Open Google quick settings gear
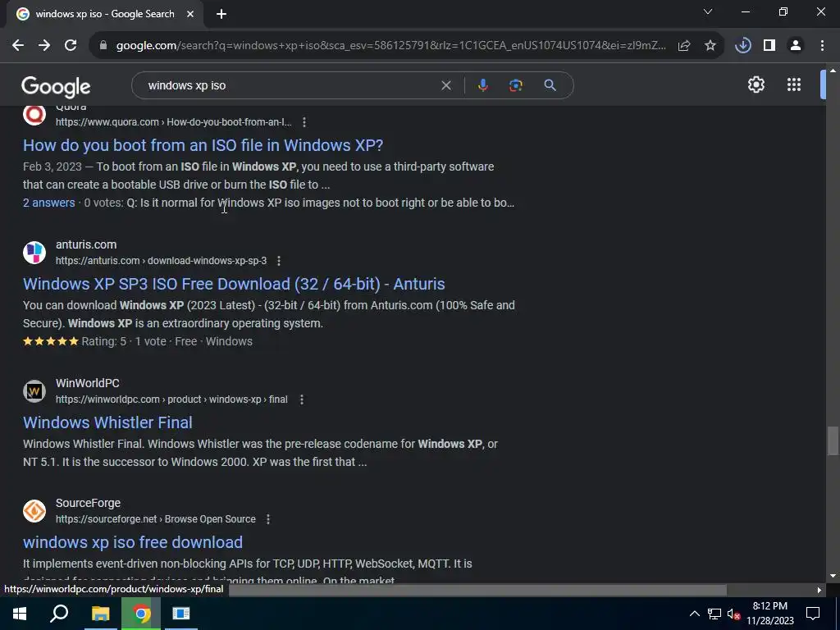The width and height of the screenshot is (840, 630). tap(756, 84)
